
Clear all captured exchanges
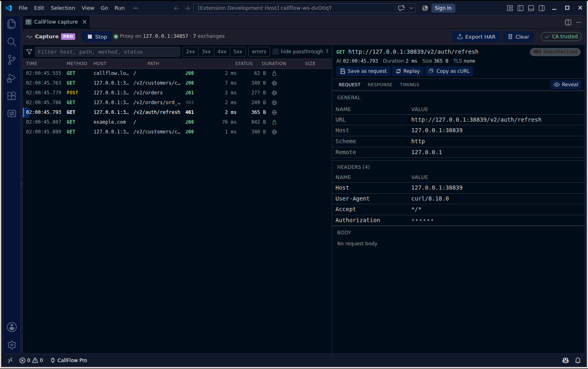click(x=518, y=37)
